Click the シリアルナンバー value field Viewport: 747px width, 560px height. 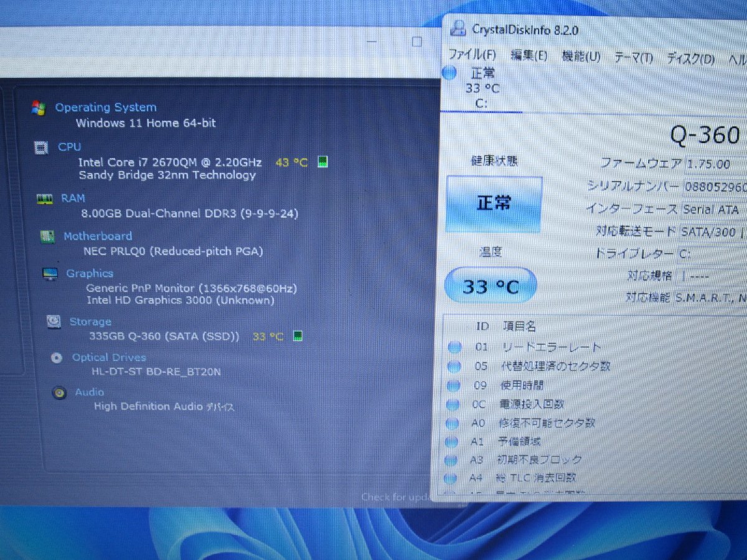point(715,186)
